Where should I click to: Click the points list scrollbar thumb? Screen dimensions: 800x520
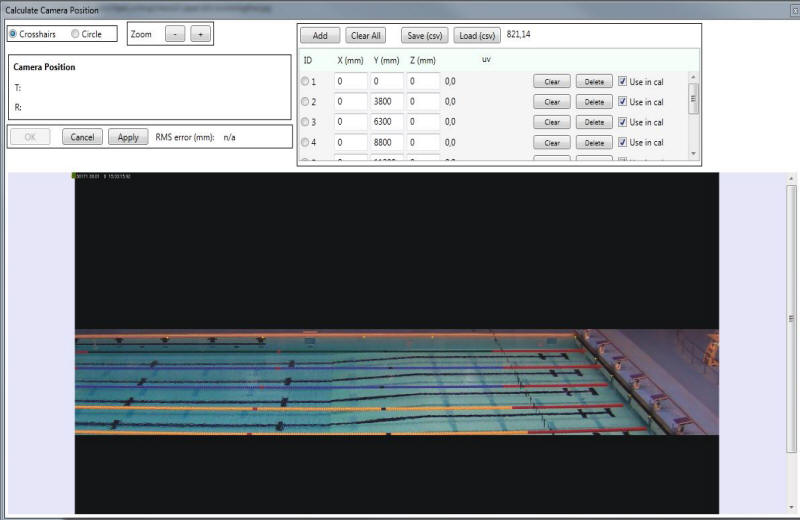(x=693, y=98)
